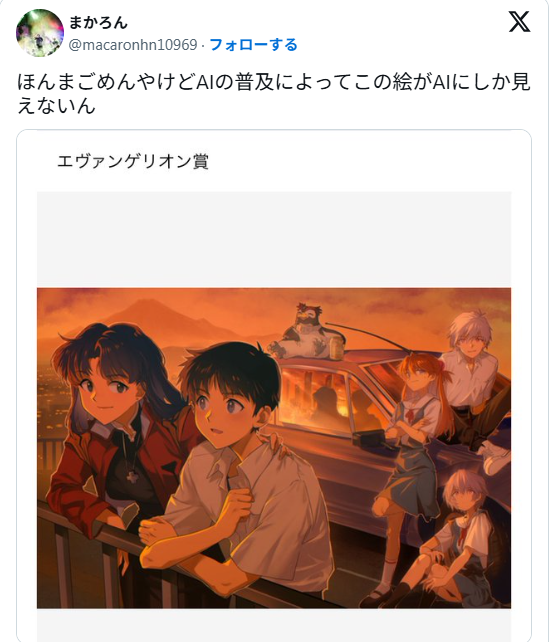
Task: Click the display name まかろん
Action: tap(98, 22)
